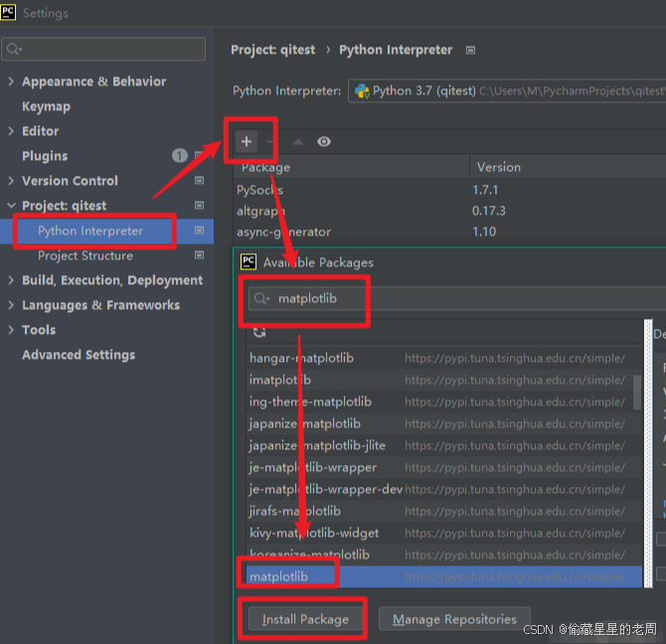Select hangar-matplotlib in available packages
The width and height of the screenshot is (666, 644).
444,358
